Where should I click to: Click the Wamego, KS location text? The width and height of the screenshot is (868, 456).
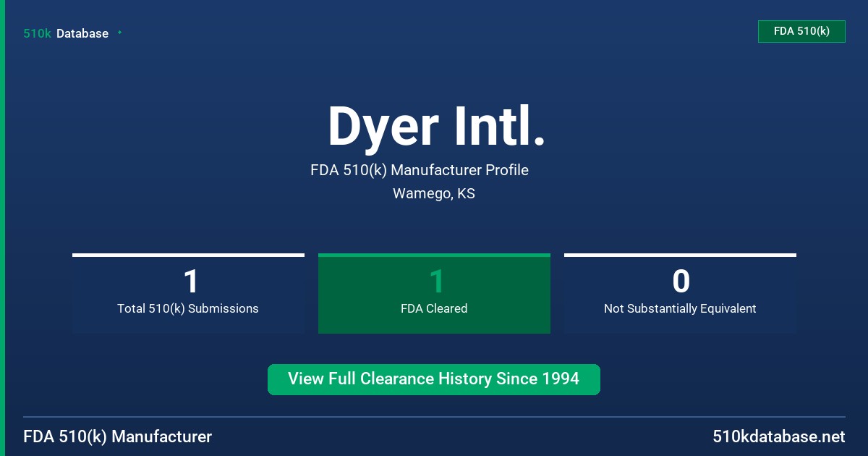tap(434, 193)
